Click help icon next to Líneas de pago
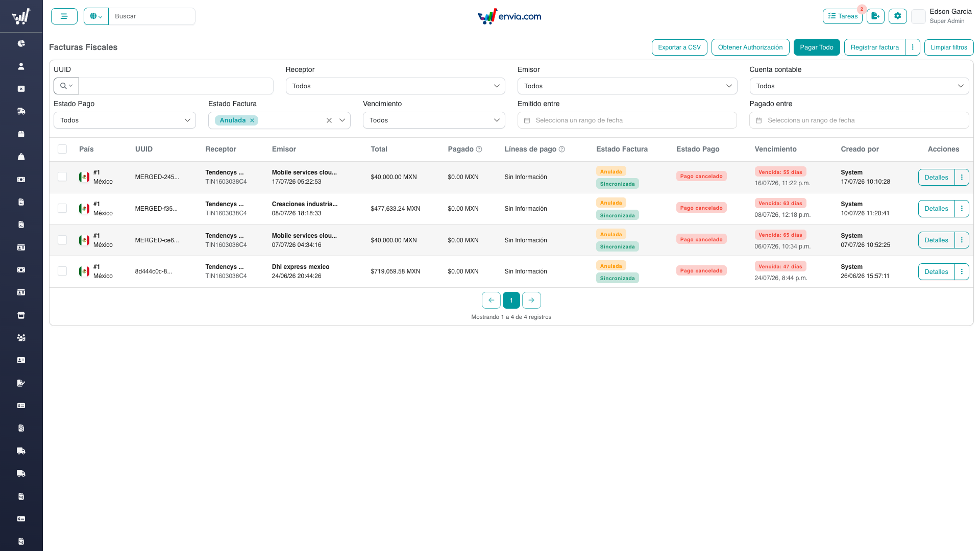The width and height of the screenshot is (980, 551). click(561, 149)
